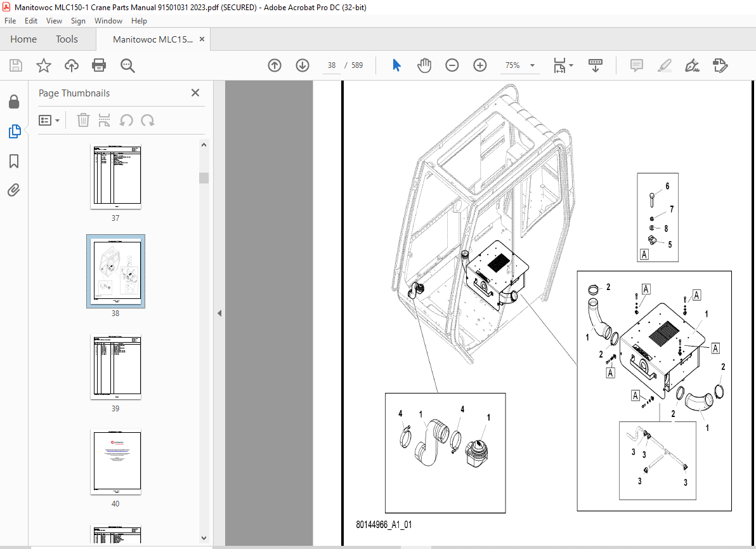Select page 40 thumbnail

tap(115, 461)
